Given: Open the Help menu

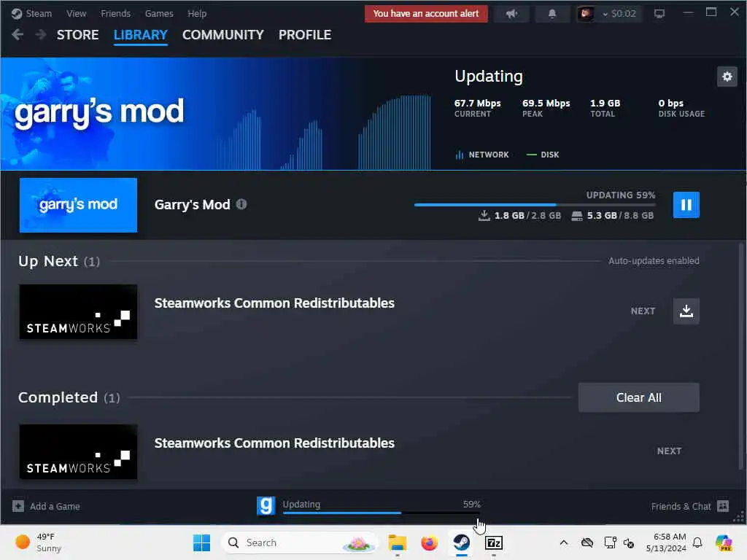Looking at the screenshot, I should coord(197,13).
